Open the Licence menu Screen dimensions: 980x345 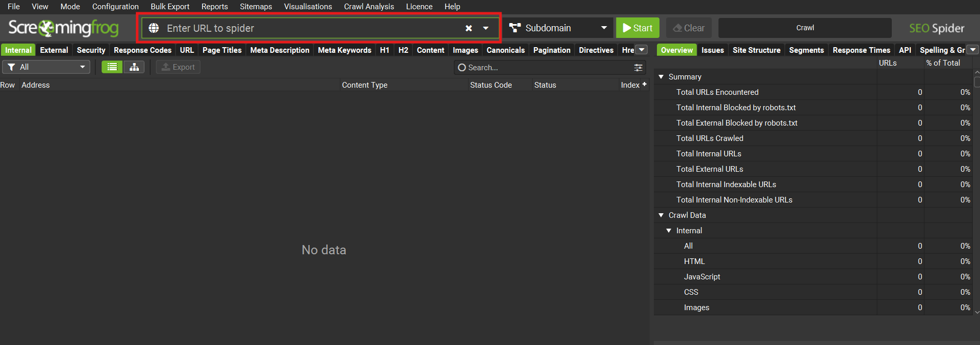point(419,7)
